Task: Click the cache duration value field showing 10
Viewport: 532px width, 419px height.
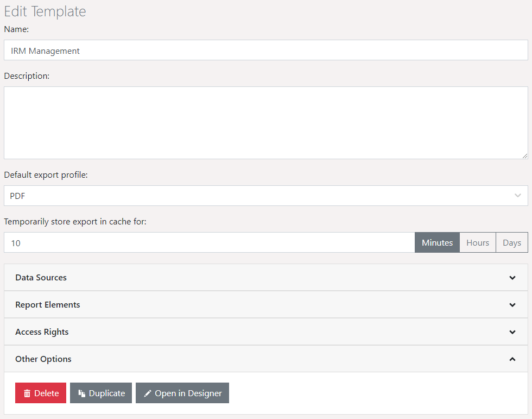Action: tap(212, 242)
